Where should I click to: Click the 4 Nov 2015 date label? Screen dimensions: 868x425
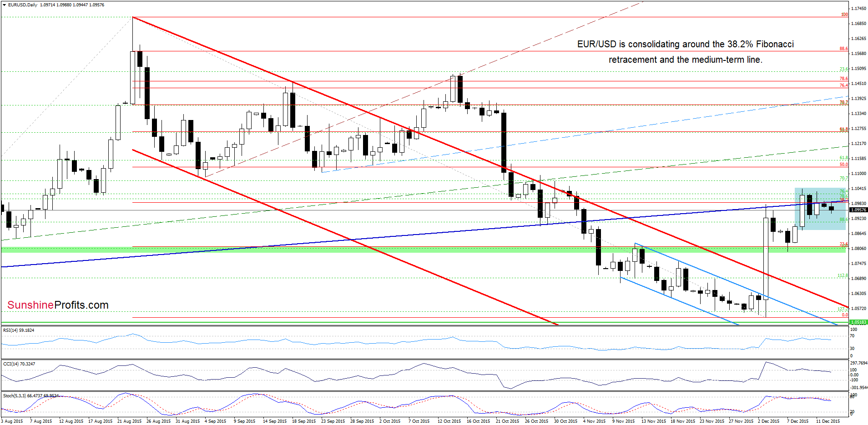point(595,421)
